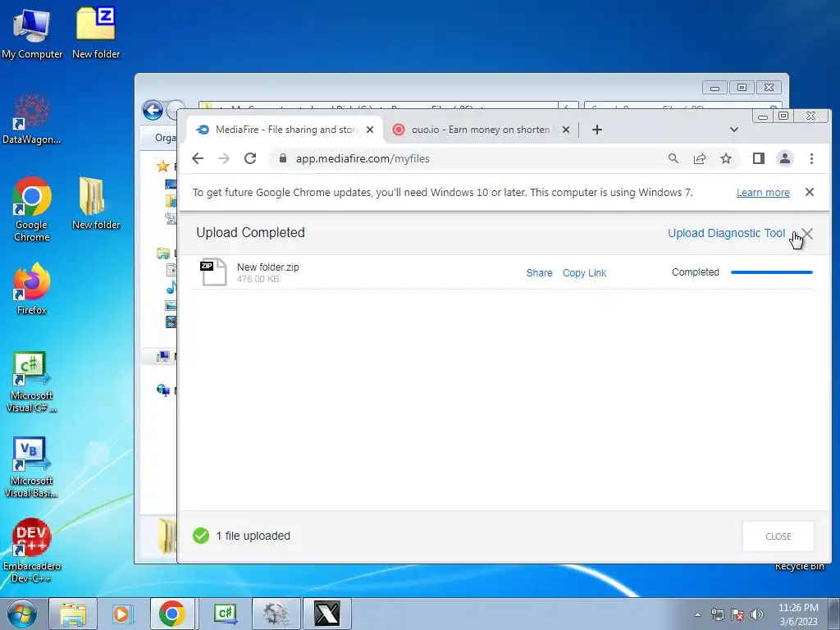Select the plain New folder desktop icon
Screen dimensions: 840x630
coord(96,203)
